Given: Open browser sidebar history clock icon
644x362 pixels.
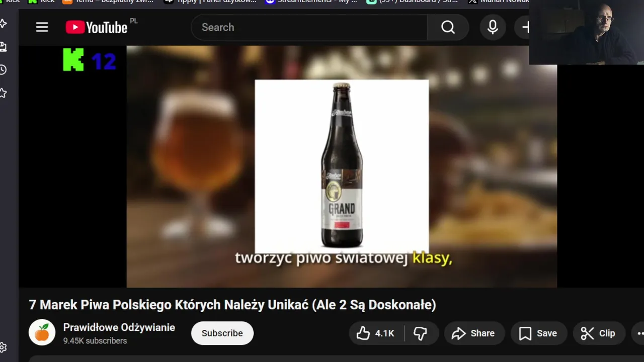Looking at the screenshot, I should coord(3,70).
